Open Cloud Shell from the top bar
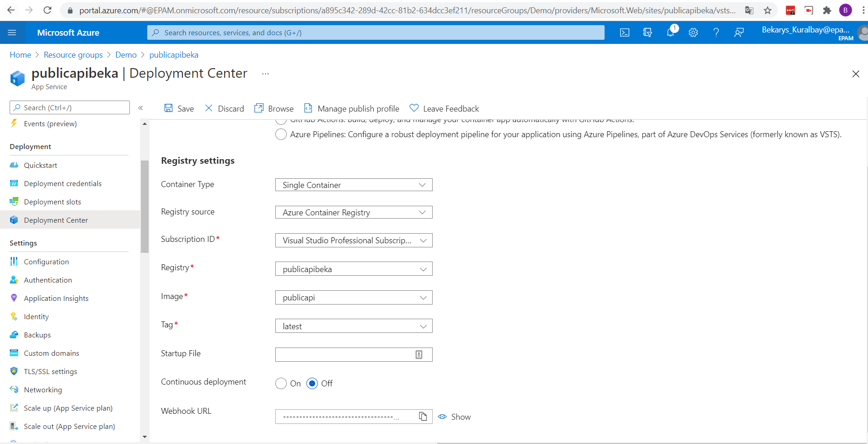The width and height of the screenshot is (868, 444). (624, 32)
